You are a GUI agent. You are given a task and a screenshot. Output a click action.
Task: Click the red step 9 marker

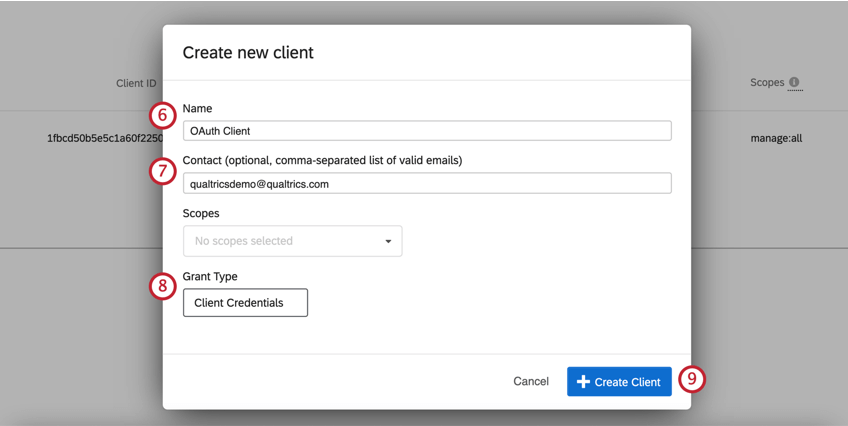pos(691,380)
